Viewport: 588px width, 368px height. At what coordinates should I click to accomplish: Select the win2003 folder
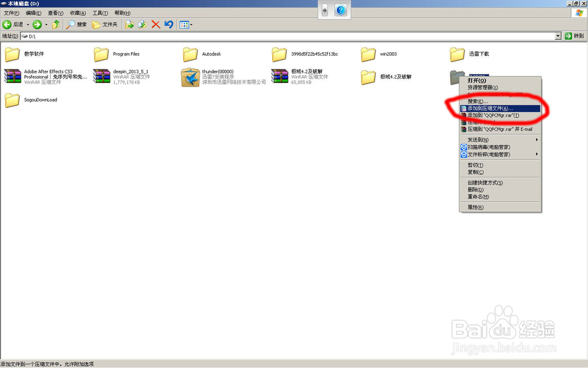point(379,54)
